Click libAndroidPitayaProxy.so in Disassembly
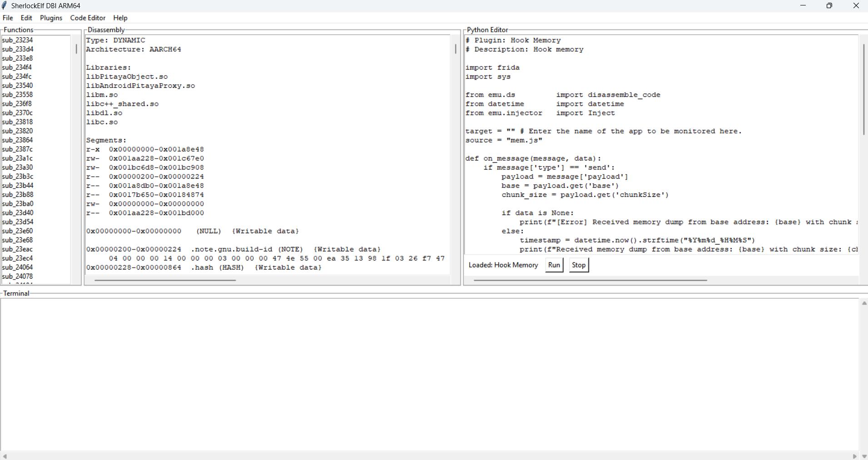Image resolution: width=868 pixels, height=460 pixels. click(140, 85)
